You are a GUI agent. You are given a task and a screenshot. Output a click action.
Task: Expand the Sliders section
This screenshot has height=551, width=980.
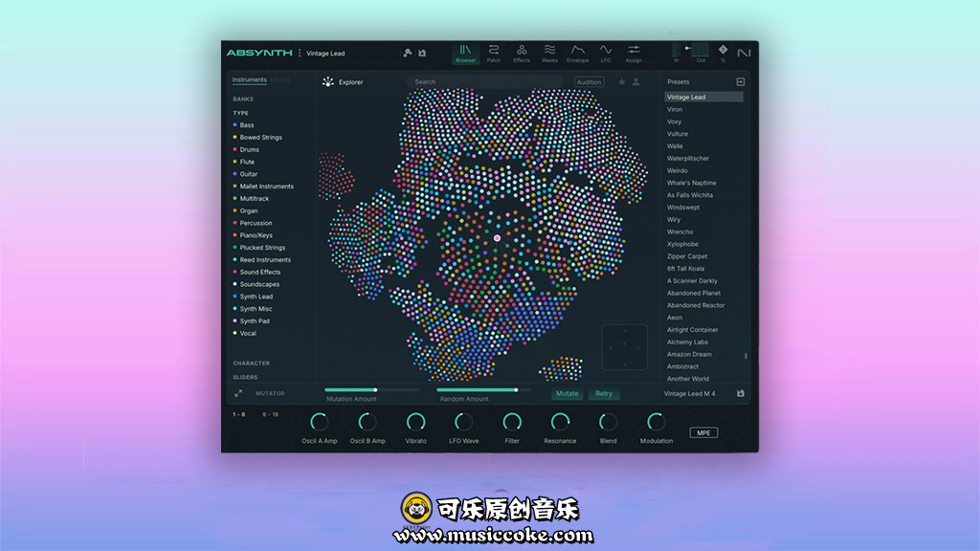coord(245,377)
